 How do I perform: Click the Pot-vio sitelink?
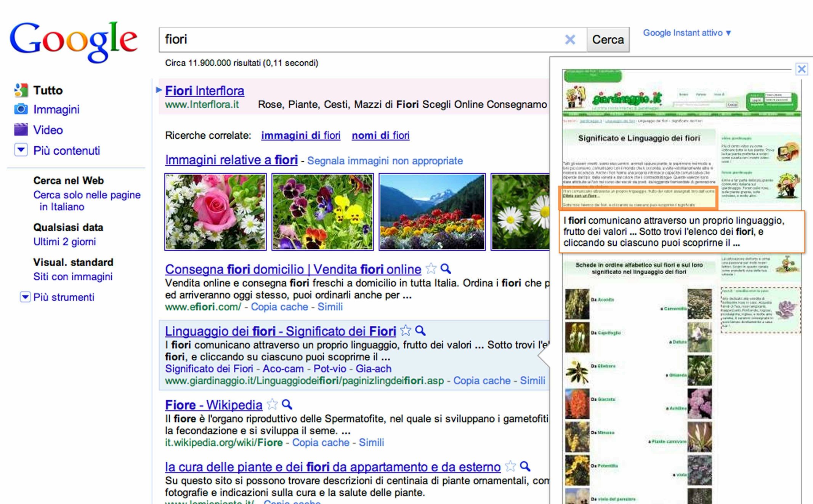click(x=330, y=369)
